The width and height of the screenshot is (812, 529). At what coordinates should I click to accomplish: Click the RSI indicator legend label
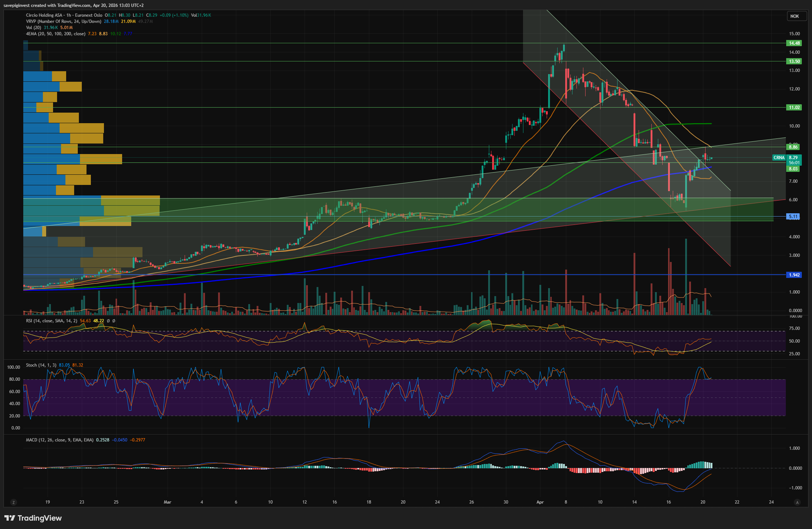(51, 321)
